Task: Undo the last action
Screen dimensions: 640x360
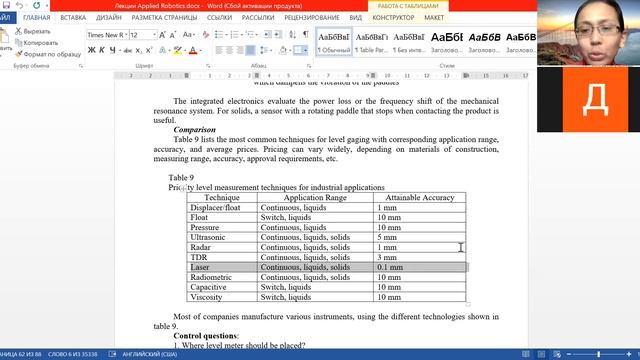Action: tap(19, 5)
